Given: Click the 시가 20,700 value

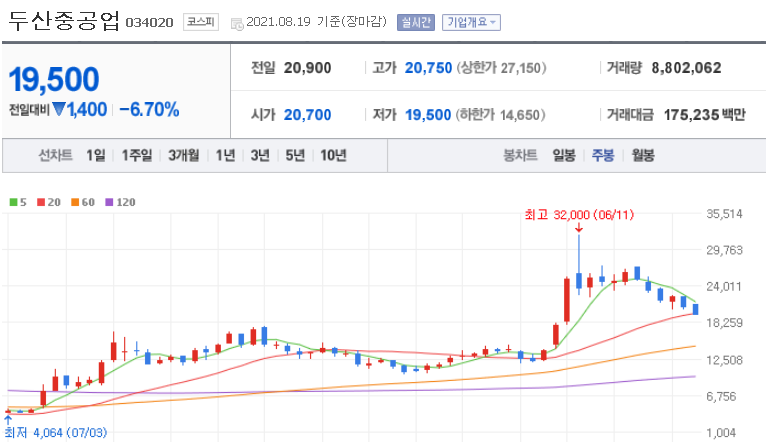Looking at the screenshot, I should point(307,115).
